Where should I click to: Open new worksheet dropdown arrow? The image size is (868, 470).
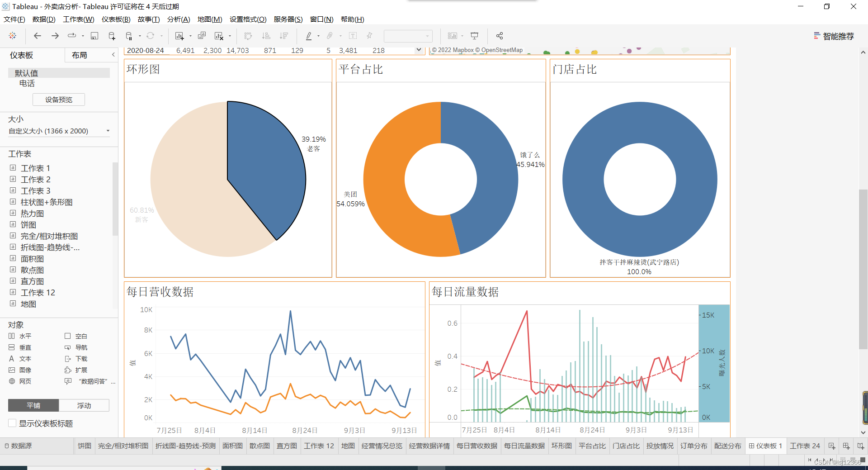pyautogui.click(x=190, y=36)
